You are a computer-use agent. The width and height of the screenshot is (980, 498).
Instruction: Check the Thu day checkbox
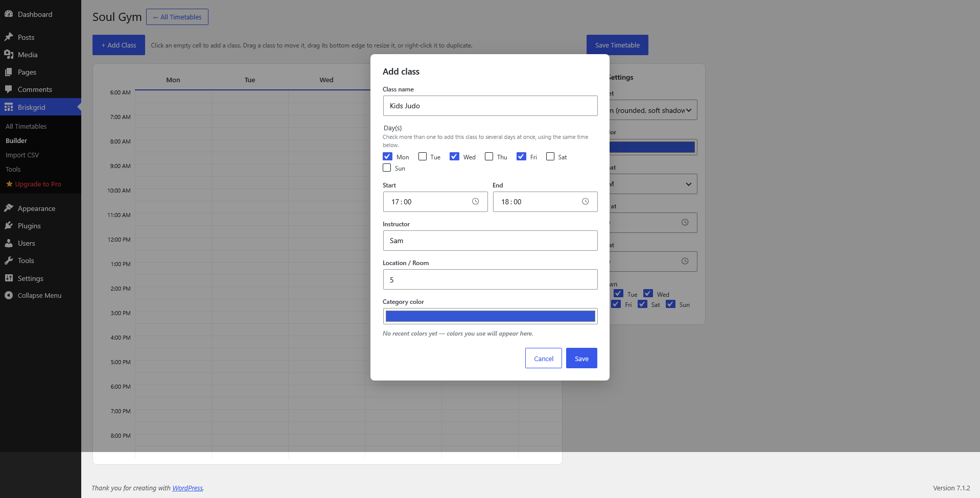[x=489, y=156]
